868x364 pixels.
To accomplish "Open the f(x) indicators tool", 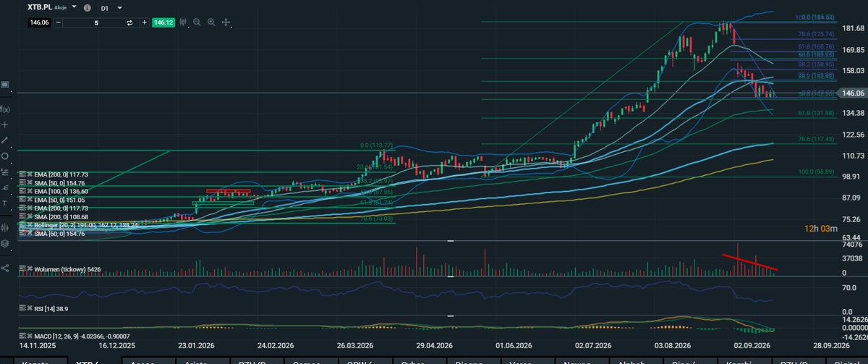I will click(x=5, y=109).
